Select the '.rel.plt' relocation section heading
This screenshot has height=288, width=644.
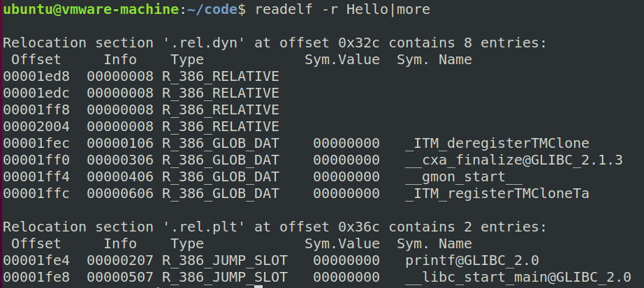(275, 227)
